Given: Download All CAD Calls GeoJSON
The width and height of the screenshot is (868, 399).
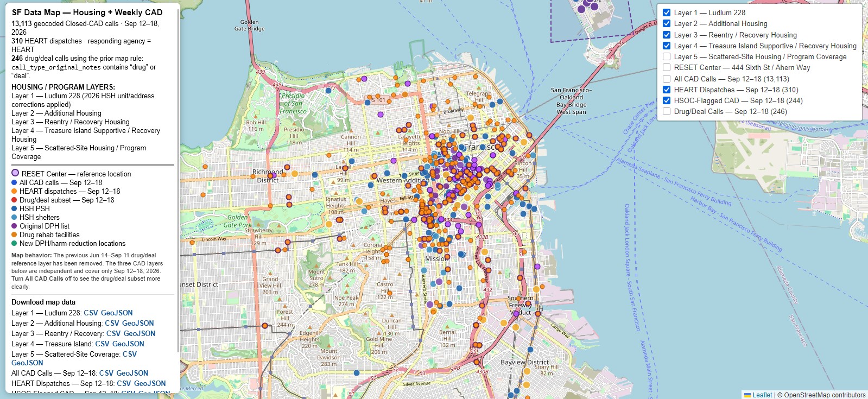Looking at the screenshot, I should pos(132,373).
